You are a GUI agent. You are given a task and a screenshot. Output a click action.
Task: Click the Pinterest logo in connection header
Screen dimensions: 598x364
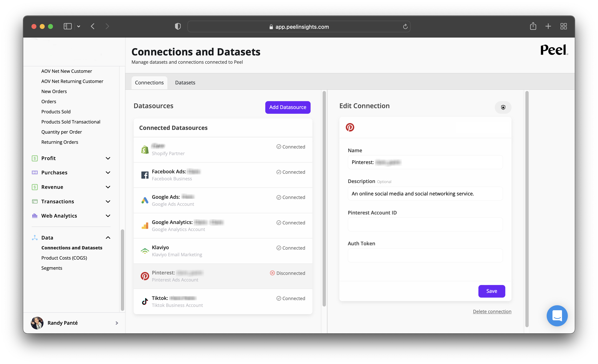(x=350, y=127)
